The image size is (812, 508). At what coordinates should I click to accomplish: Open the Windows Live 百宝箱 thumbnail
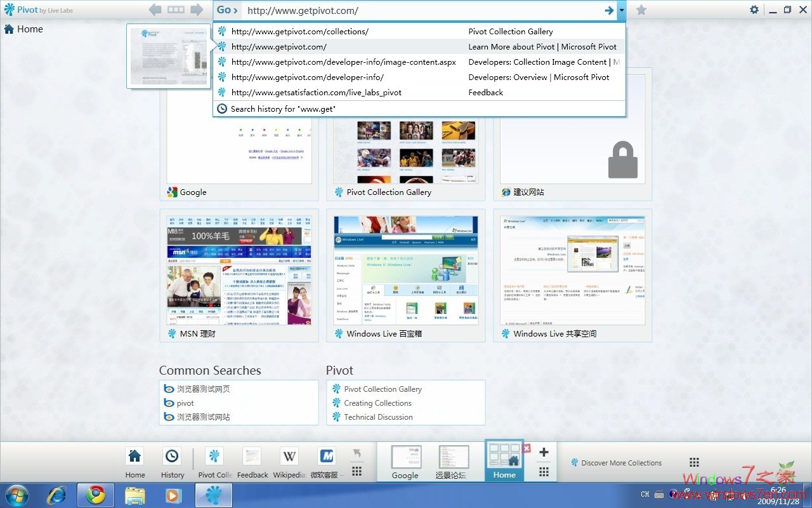(406, 276)
